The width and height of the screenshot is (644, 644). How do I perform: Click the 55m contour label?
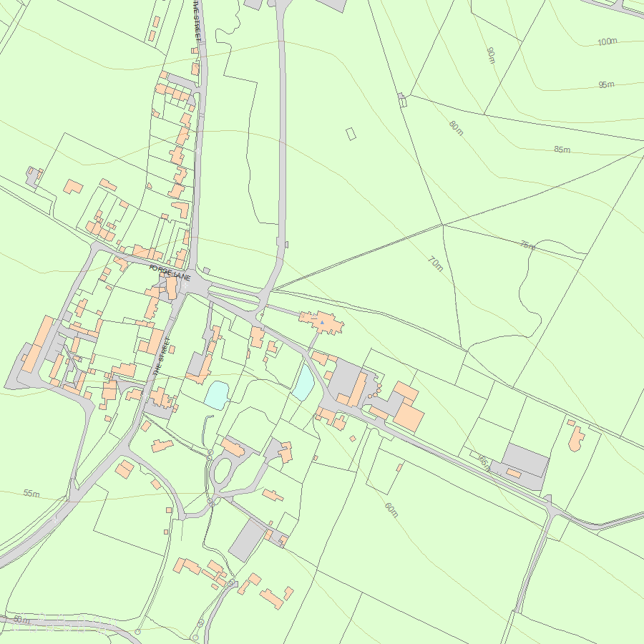[31, 493]
